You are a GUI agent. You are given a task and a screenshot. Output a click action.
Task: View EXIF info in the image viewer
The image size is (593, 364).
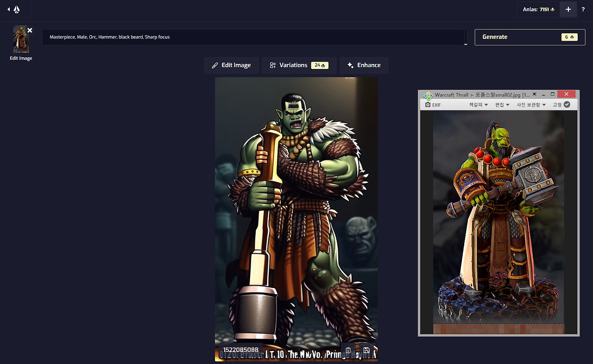(433, 105)
